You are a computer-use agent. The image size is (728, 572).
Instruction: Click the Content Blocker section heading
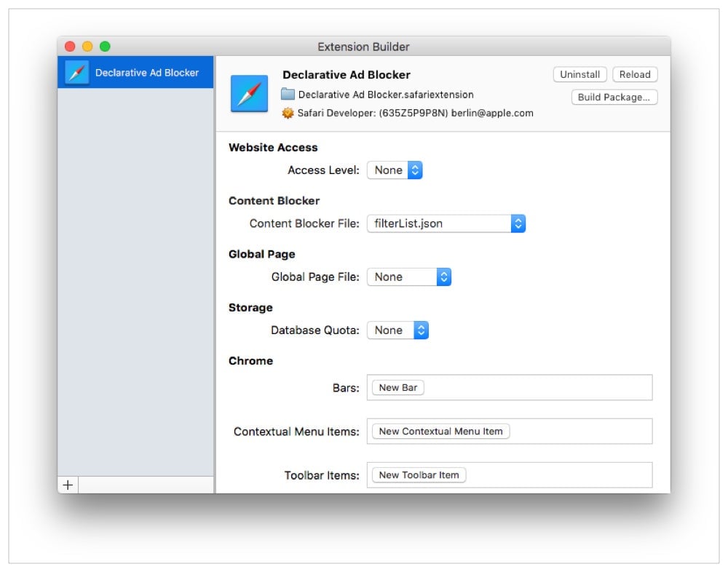274,201
